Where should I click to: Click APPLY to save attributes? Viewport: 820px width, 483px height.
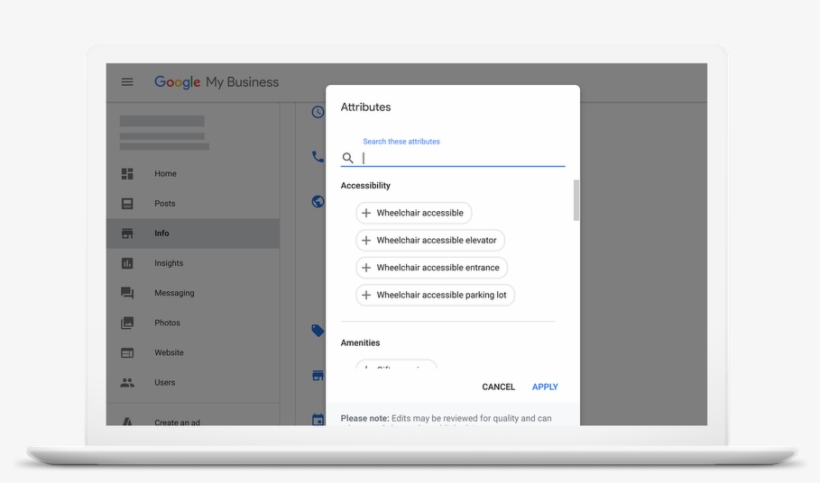[x=545, y=387]
